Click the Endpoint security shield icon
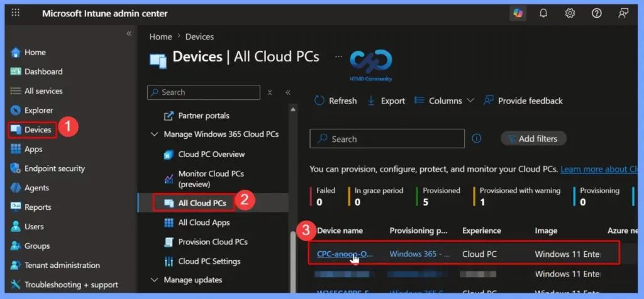 pos(16,168)
